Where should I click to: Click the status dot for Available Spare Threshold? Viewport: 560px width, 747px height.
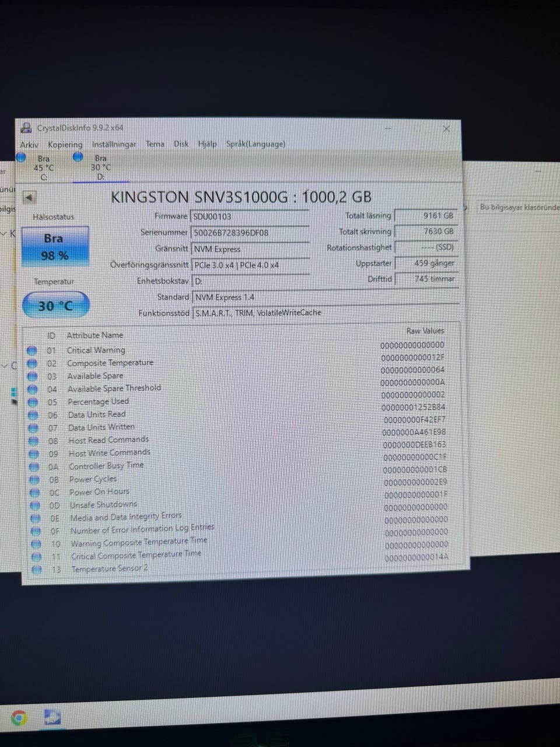pos(33,389)
